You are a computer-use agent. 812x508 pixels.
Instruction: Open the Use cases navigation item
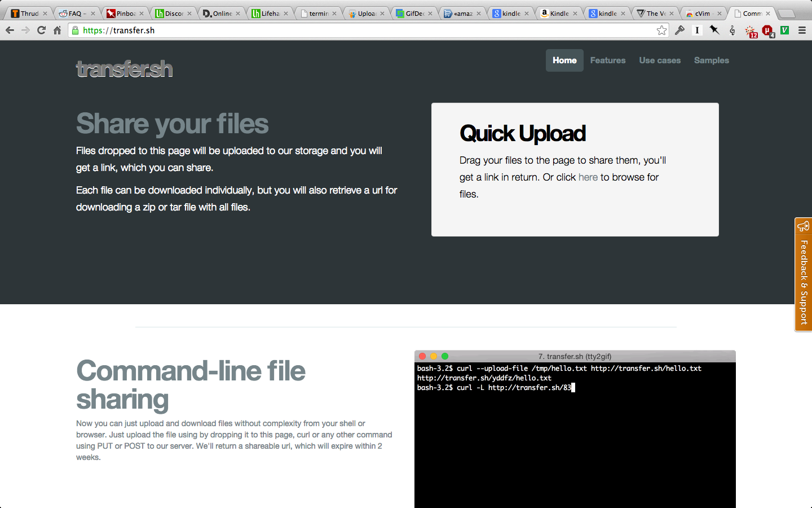click(x=660, y=60)
